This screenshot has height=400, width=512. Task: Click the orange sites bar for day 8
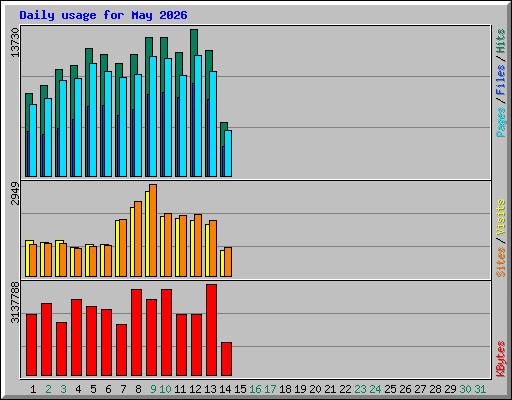click(x=138, y=239)
